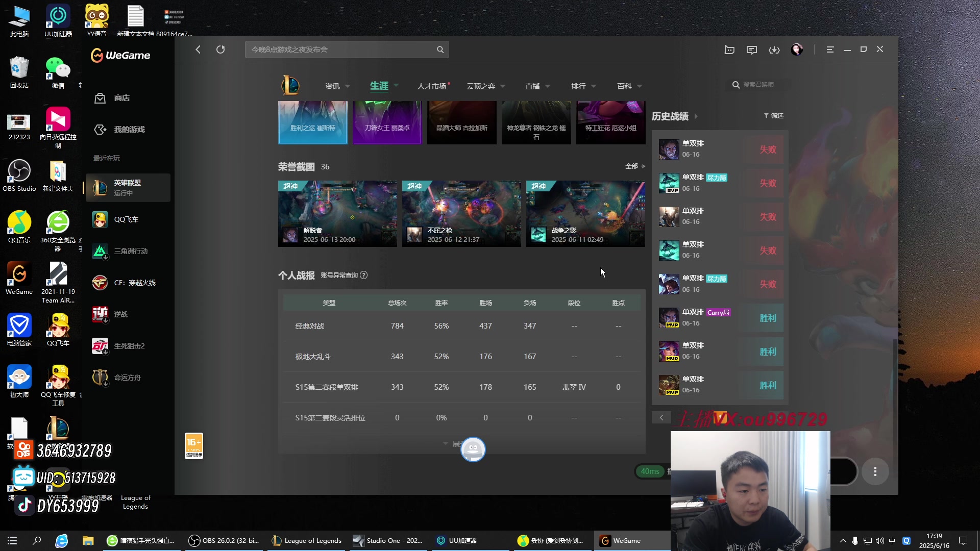
Task: Click the 16+ age rating badge
Action: pyautogui.click(x=194, y=446)
